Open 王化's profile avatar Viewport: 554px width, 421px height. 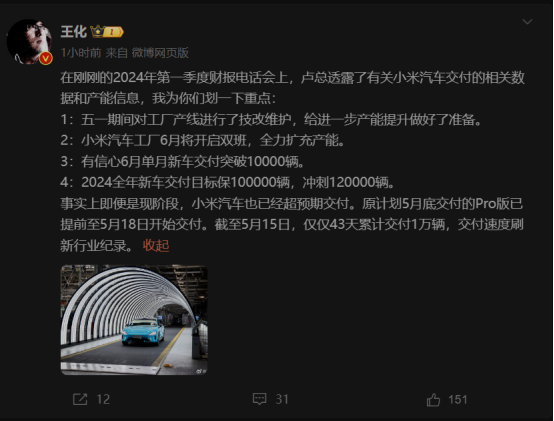tap(29, 42)
